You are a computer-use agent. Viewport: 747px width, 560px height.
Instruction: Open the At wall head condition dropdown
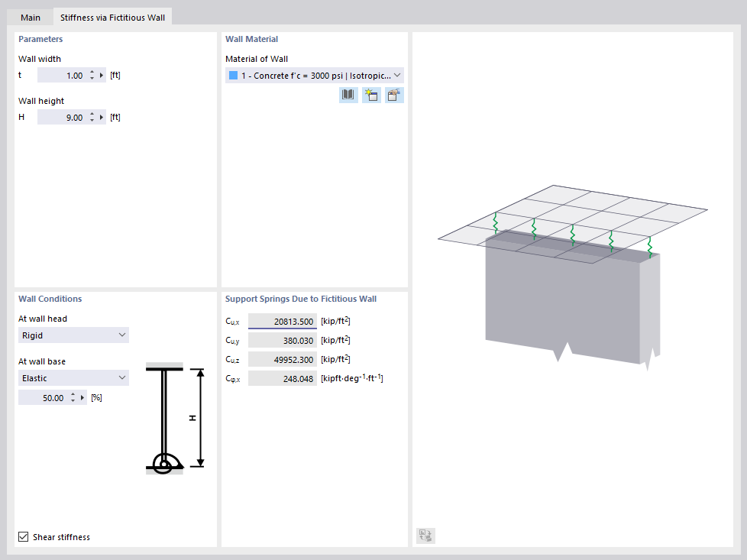[122, 335]
